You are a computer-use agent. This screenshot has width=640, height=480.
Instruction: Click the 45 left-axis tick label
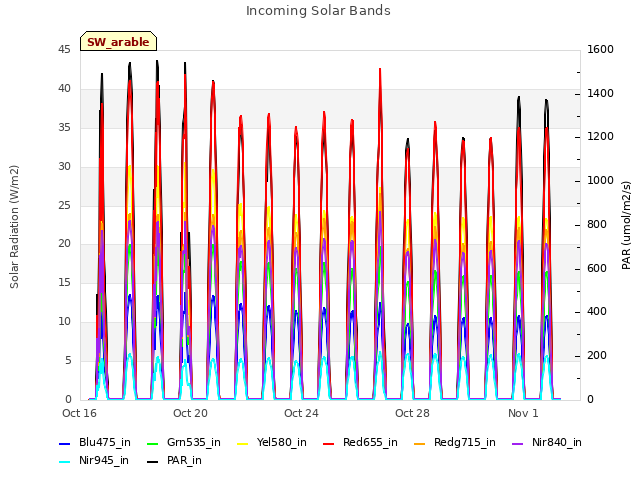(64, 50)
